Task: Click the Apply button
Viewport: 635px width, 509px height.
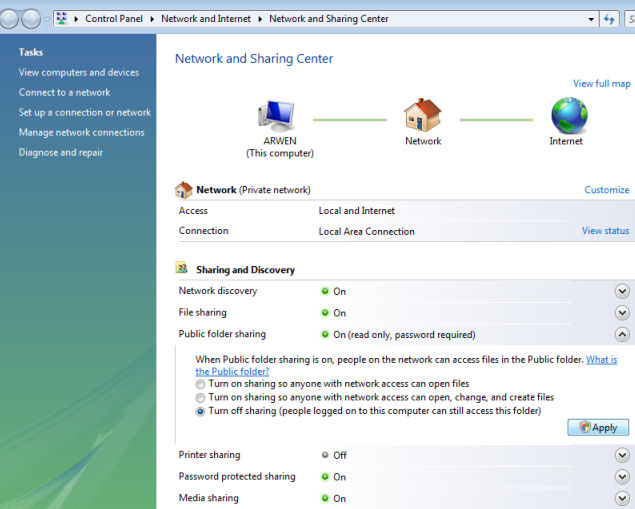Action: (x=598, y=428)
